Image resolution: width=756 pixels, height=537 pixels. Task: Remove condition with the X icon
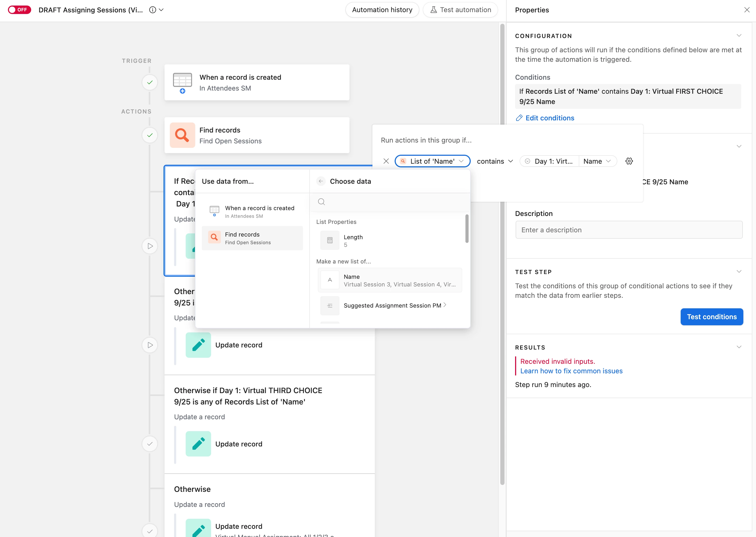[x=386, y=161]
